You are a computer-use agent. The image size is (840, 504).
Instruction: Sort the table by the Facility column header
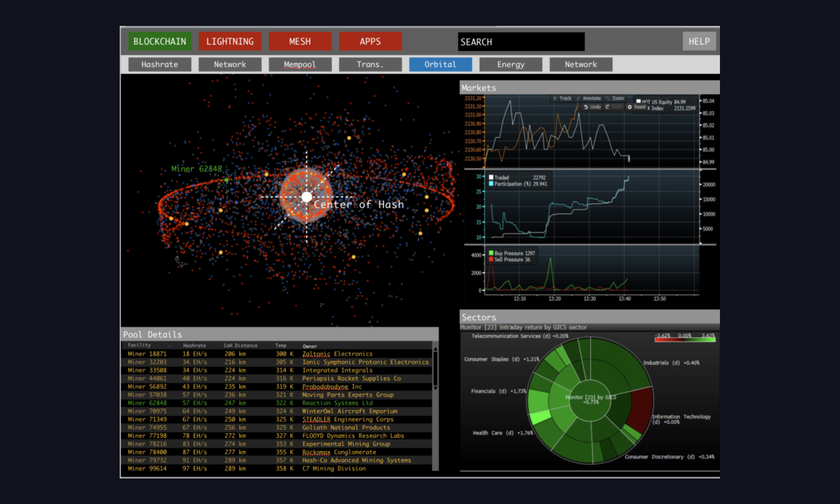pyautogui.click(x=139, y=345)
